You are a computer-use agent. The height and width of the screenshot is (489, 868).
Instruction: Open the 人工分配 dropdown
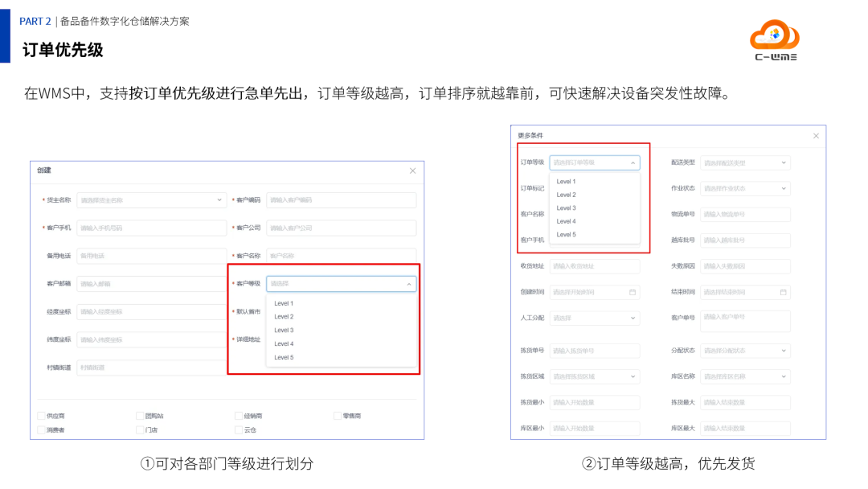pos(595,318)
